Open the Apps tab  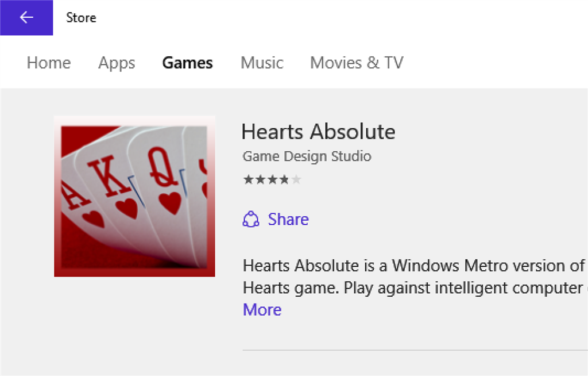[x=117, y=63]
